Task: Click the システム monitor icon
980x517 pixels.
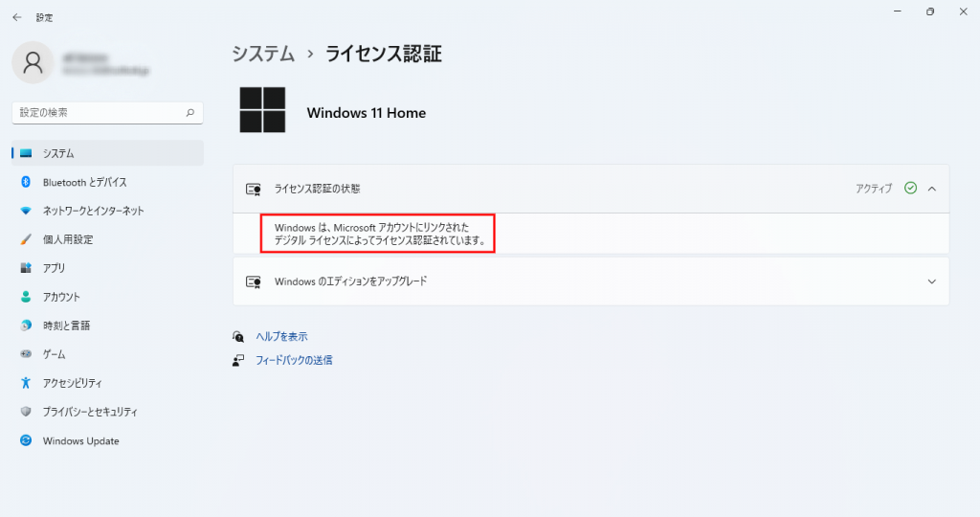Action: (x=26, y=153)
